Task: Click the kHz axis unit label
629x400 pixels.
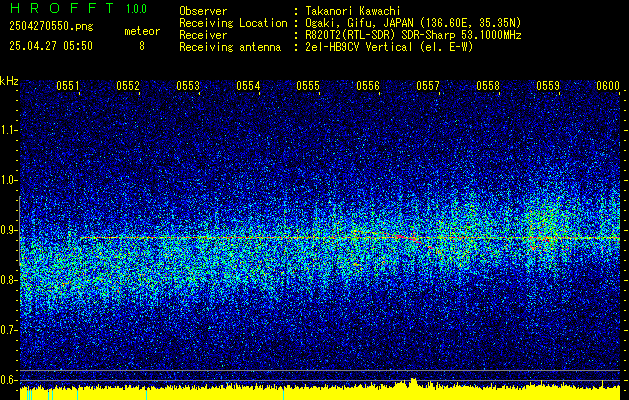Action: point(9,81)
